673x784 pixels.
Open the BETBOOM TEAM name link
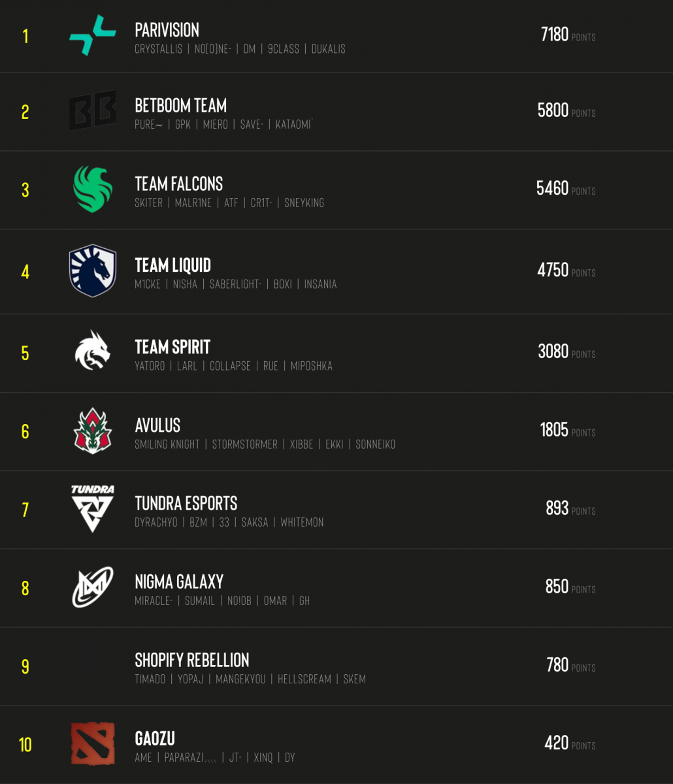[x=180, y=106]
